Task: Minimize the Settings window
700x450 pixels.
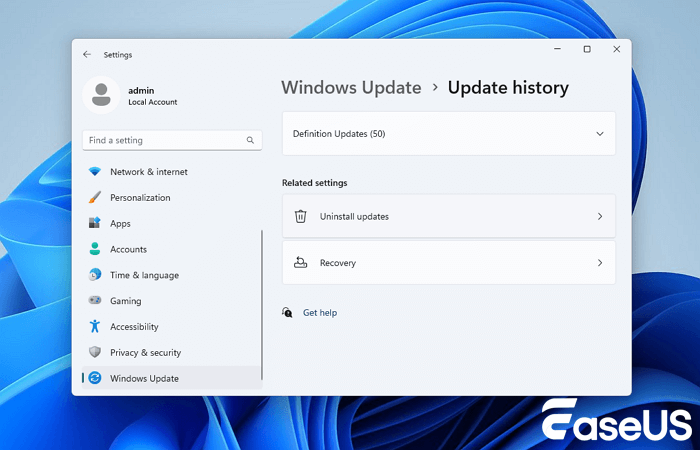Action: tap(557, 49)
